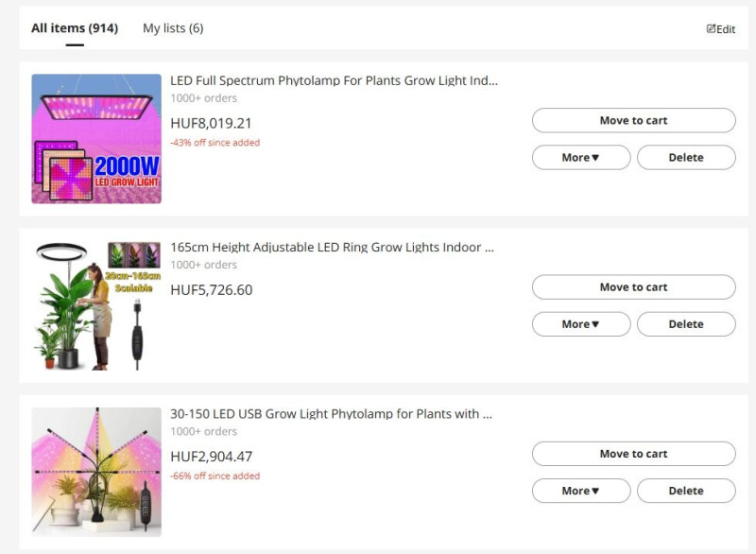756x554 pixels.
Task: Open the USB grow light product image
Action: [96, 472]
